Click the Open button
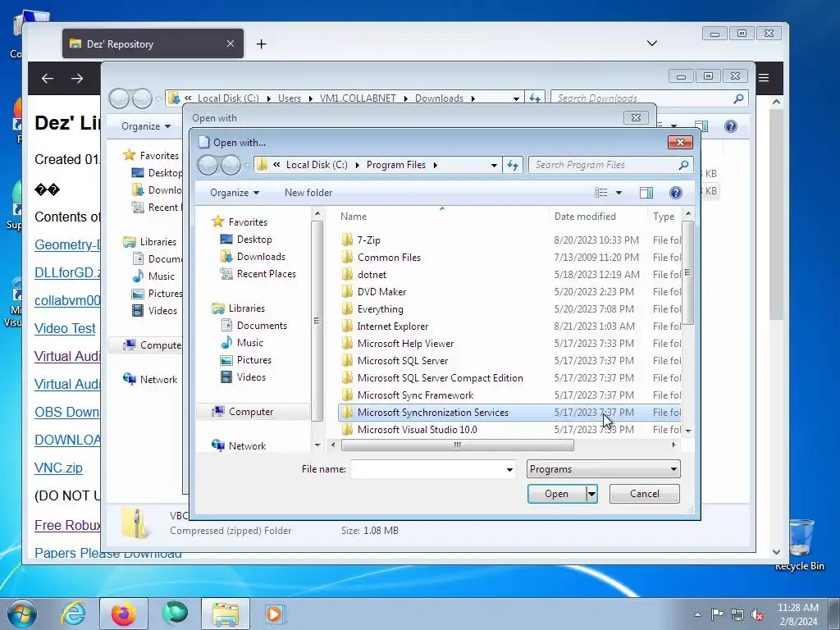Screen dimensions: 840x630 pyautogui.click(x=557, y=494)
